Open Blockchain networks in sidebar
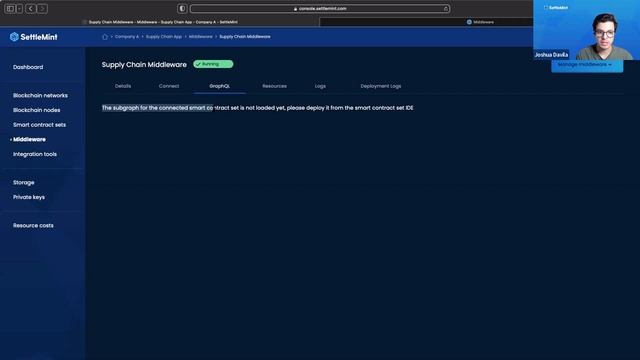 coord(40,96)
